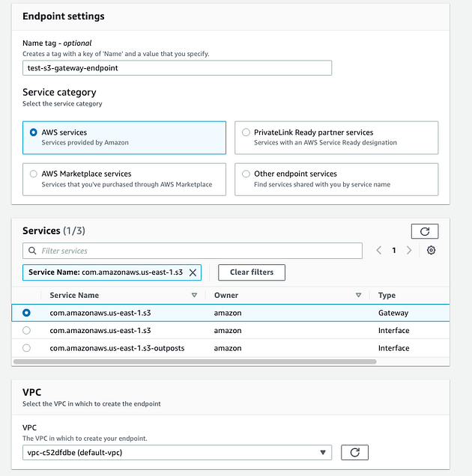Click the services table horizontal scrollbar
472x476 pixels.
coord(195,361)
